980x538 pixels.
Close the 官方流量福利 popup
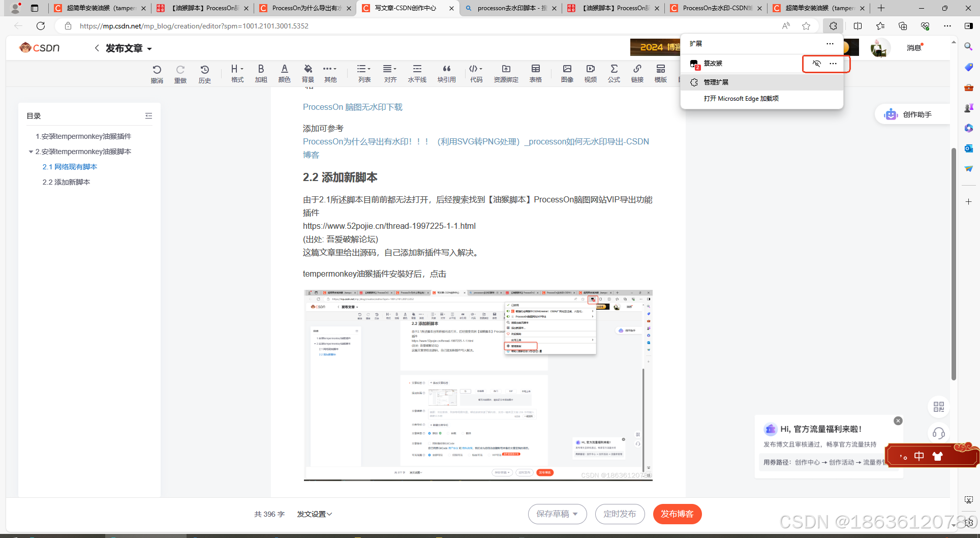click(898, 421)
